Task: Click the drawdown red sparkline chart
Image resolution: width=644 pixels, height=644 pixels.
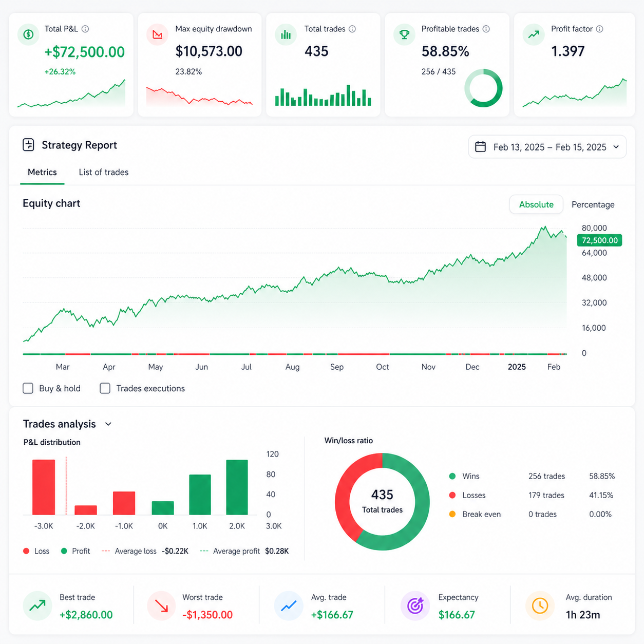Action: pyautogui.click(x=199, y=97)
